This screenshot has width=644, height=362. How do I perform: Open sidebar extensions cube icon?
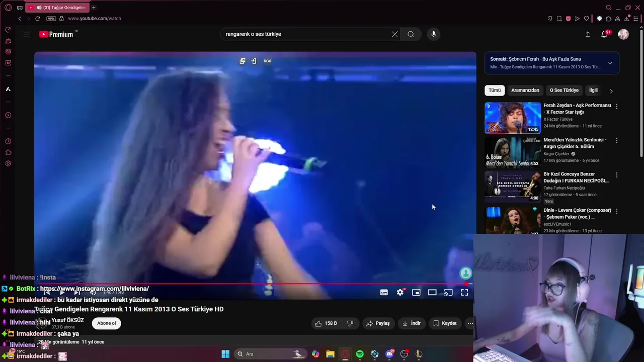(8, 152)
